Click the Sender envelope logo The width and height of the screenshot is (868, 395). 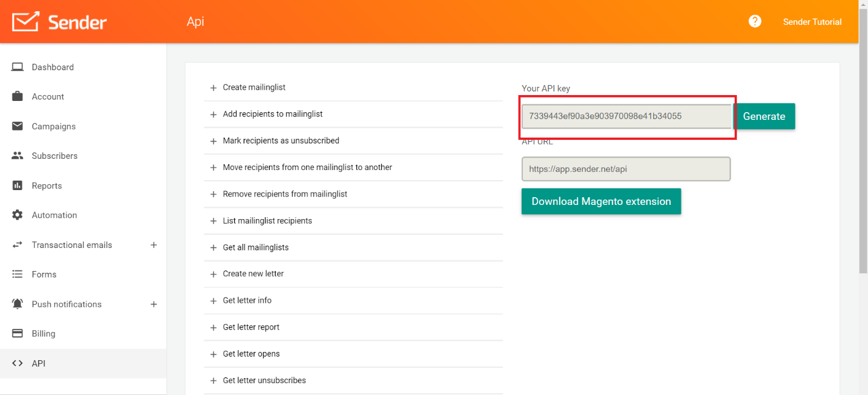pyautogui.click(x=25, y=22)
